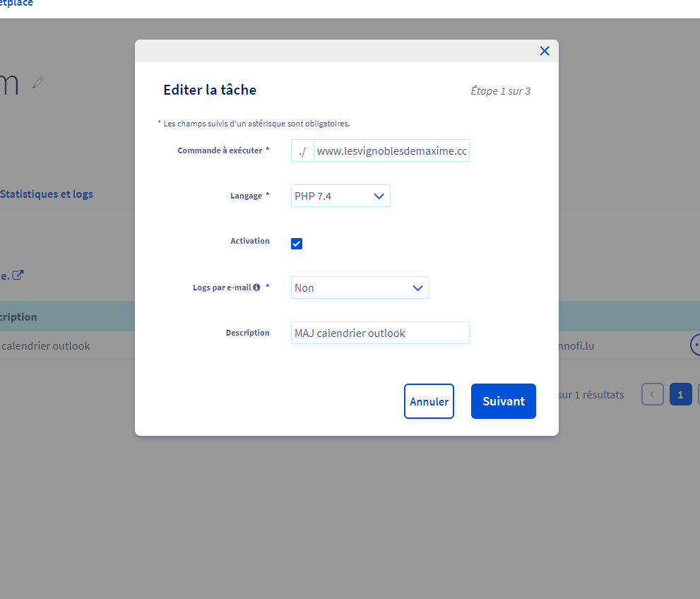
Task: Click the Annuler button
Action: pyautogui.click(x=429, y=401)
